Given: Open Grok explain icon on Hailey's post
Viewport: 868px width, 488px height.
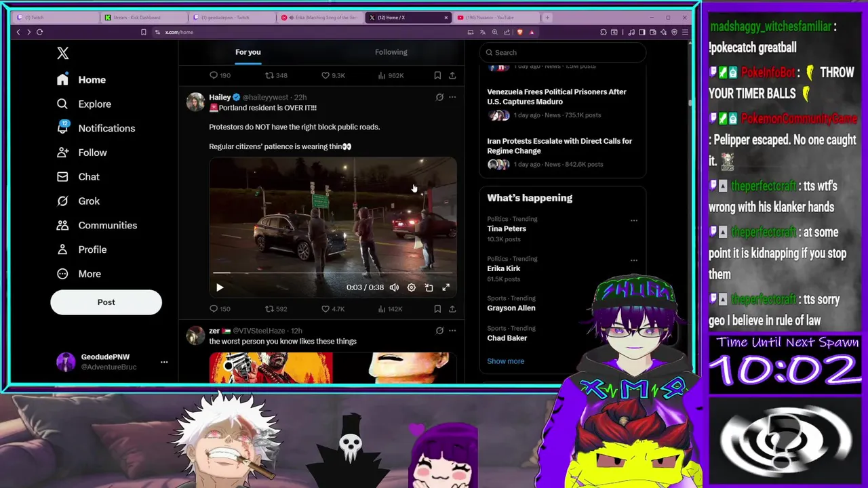Looking at the screenshot, I should click(439, 98).
